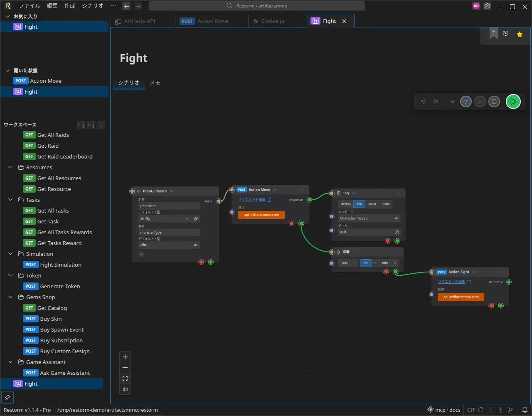Expand the Action Fight node chevron
This screenshot has width=532, height=416.
coord(474,272)
